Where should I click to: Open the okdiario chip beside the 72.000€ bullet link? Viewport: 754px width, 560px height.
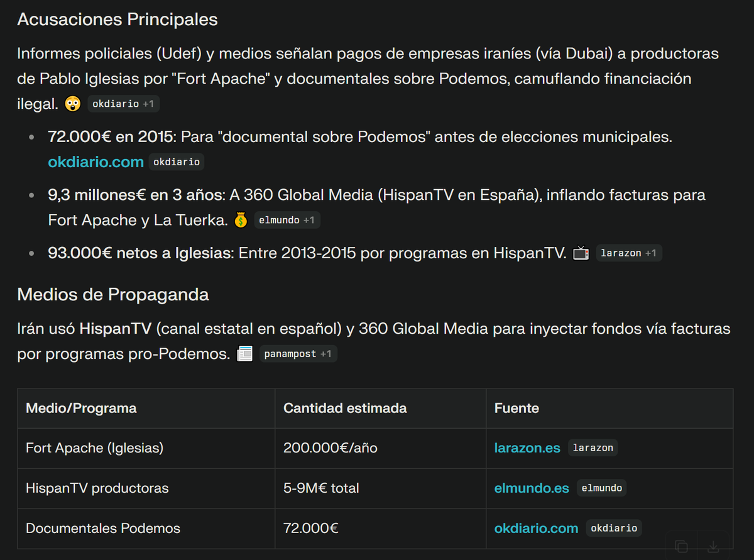(177, 162)
